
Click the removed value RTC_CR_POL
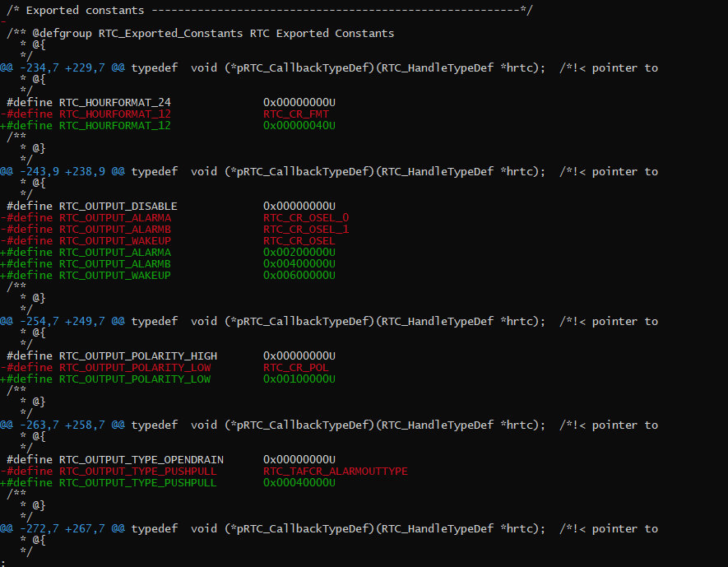click(296, 367)
